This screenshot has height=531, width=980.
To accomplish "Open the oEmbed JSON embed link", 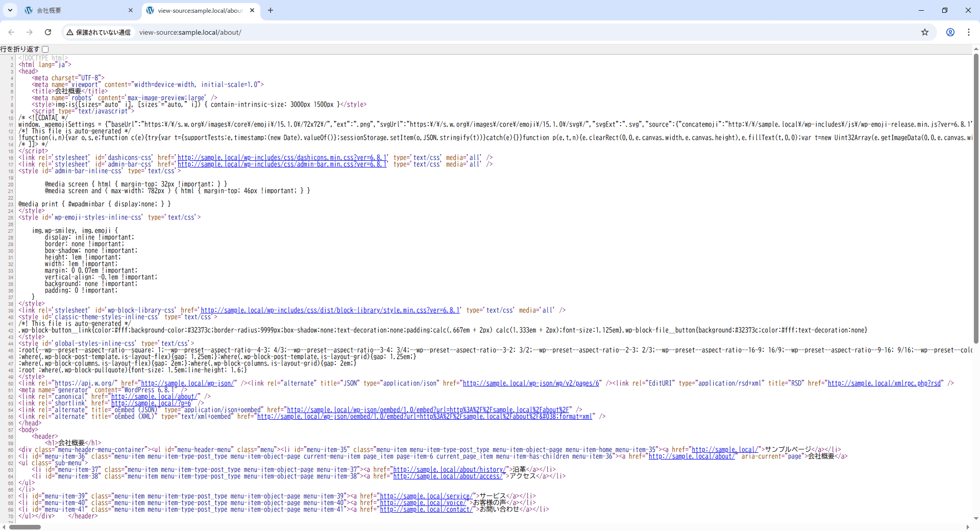I will 428,410.
